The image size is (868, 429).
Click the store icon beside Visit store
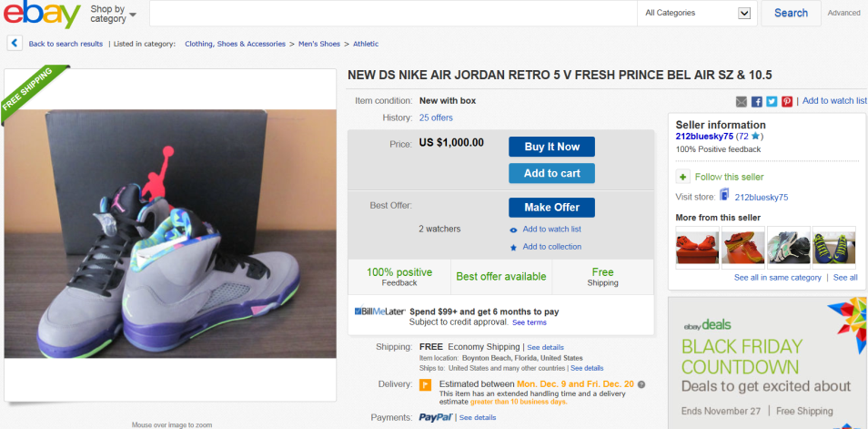point(724,196)
